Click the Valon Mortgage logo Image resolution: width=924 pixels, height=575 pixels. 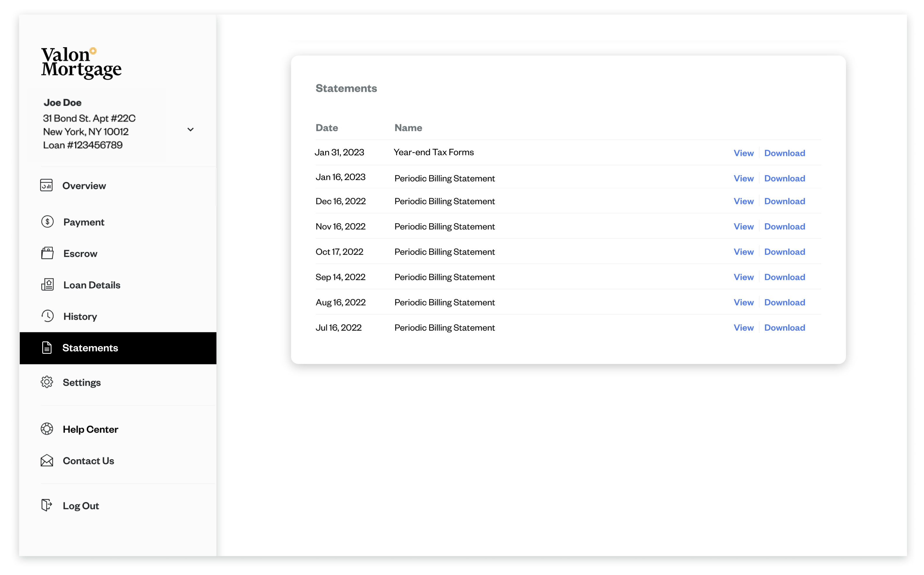(x=81, y=62)
